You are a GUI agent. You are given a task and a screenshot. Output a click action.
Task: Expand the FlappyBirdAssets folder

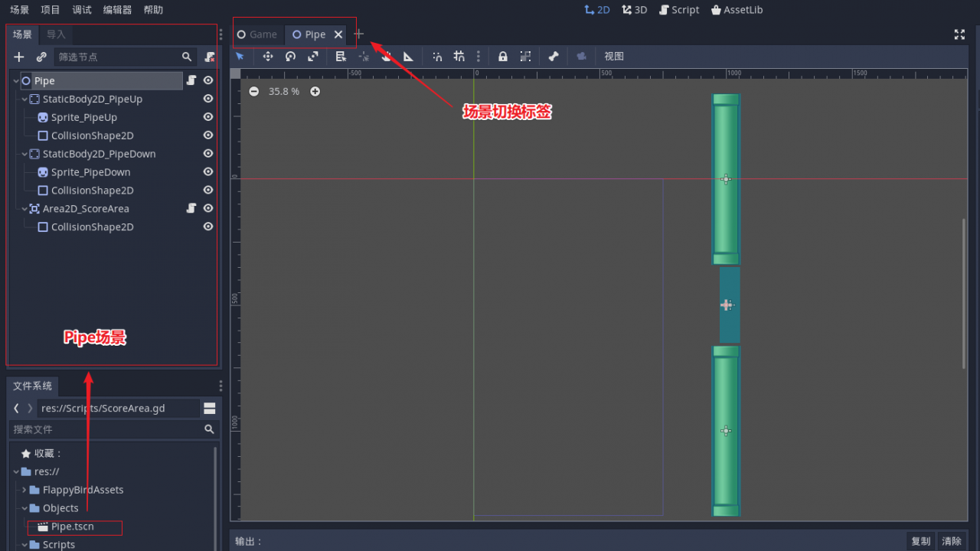tap(24, 490)
